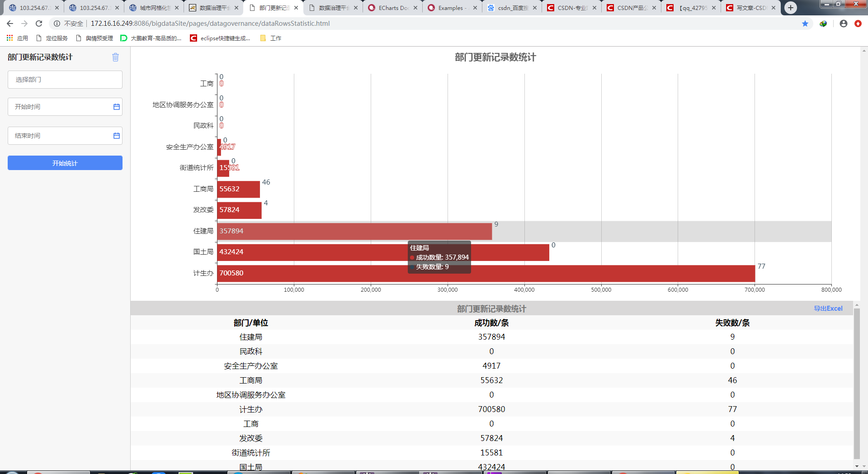
Task: Close the csdn_百度搜 tab
Action: pos(535,8)
